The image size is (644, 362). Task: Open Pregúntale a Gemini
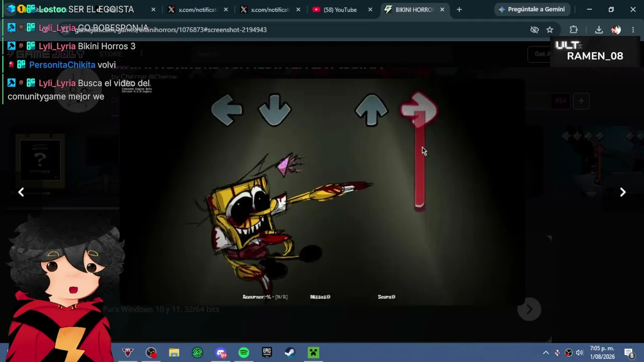tap(532, 10)
